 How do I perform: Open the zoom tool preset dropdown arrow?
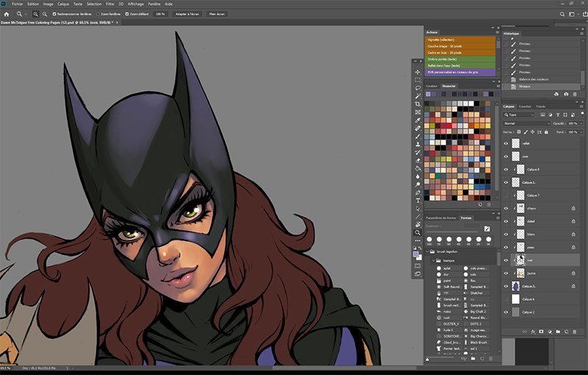pyautogui.click(x=26, y=14)
